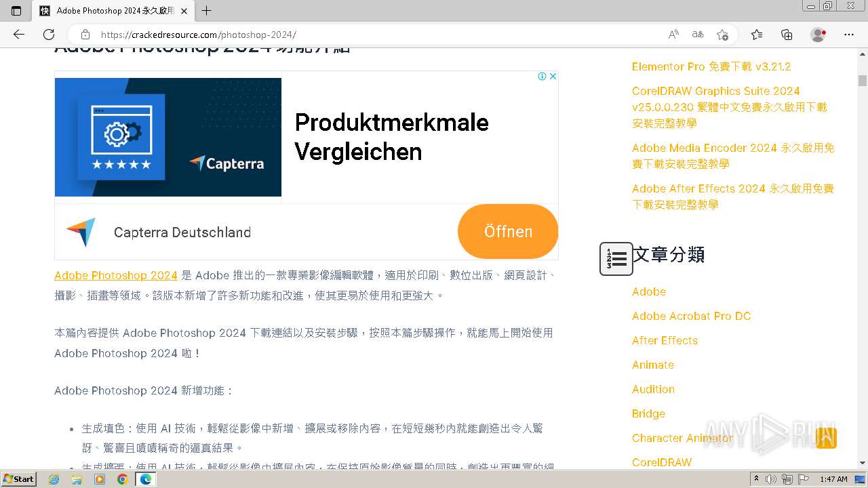Select the Animate category
This screenshot has height=488, width=868.
(x=653, y=365)
